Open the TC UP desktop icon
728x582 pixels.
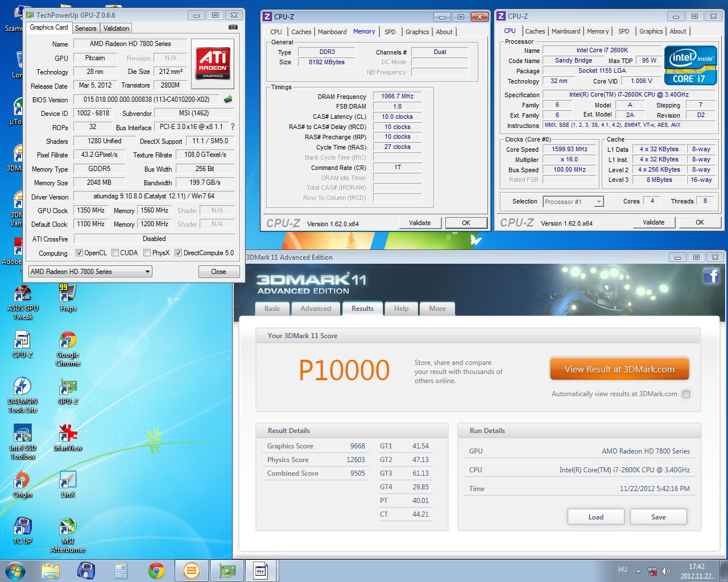coord(22,531)
